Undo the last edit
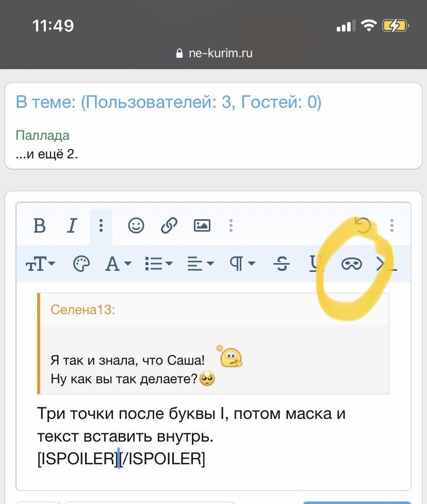Image resolution: width=427 pixels, height=504 pixels. (363, 225)
